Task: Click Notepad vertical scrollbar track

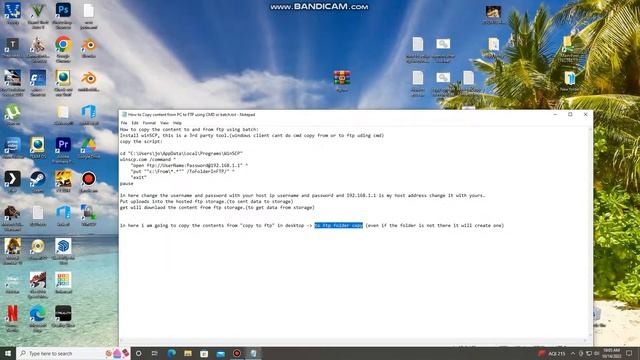Action: (590, 233)
